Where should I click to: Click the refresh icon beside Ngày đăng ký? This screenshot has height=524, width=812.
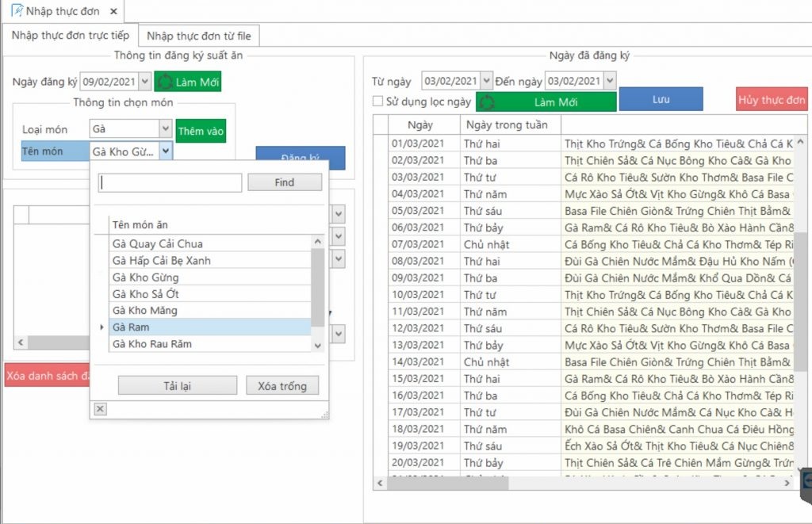[x=165, y=82]
